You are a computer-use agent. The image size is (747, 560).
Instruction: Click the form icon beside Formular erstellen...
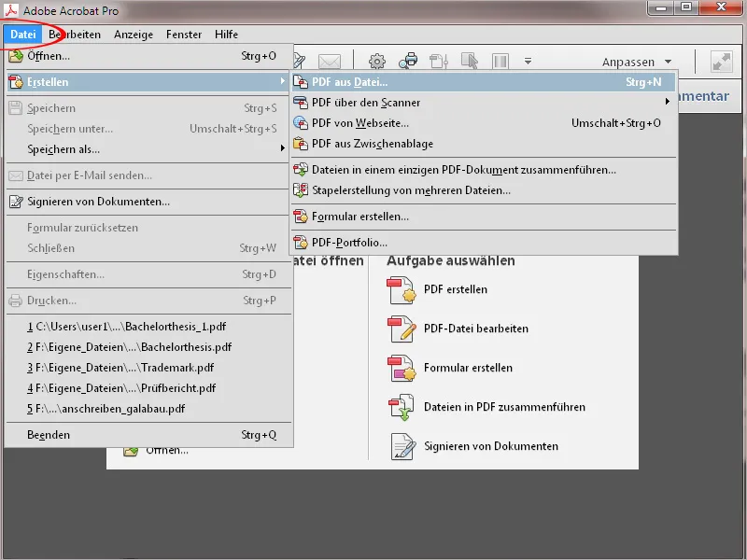tap(301, 217)
